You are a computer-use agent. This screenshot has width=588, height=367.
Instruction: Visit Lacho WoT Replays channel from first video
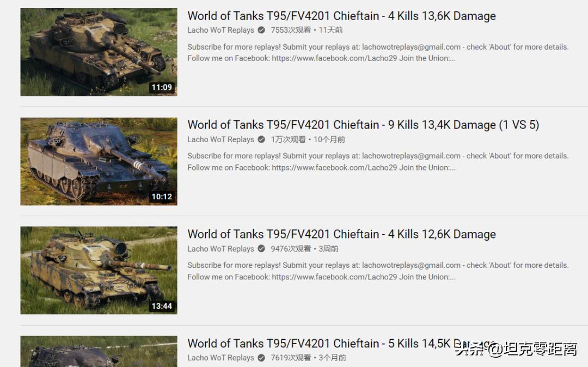[221, 30]
